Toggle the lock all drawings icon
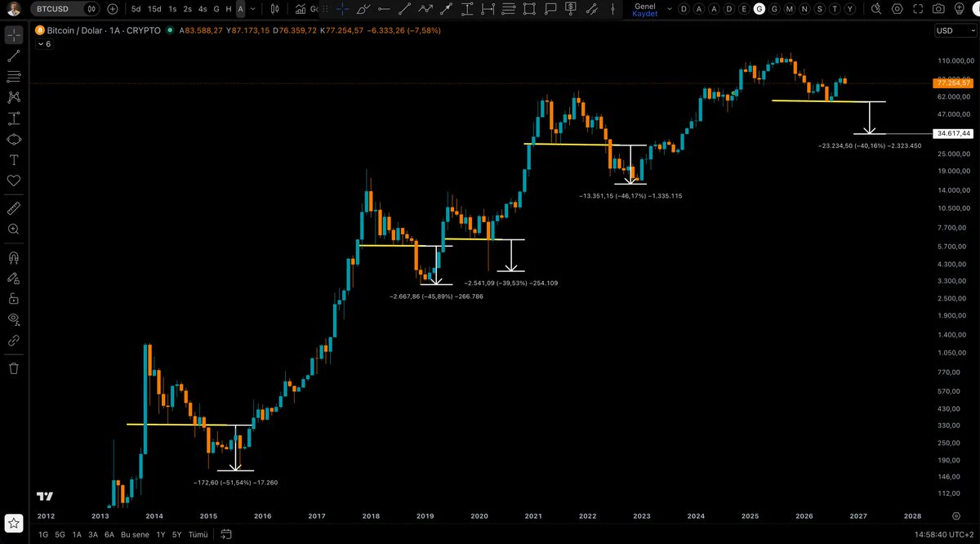 click(x=14, y=299)
